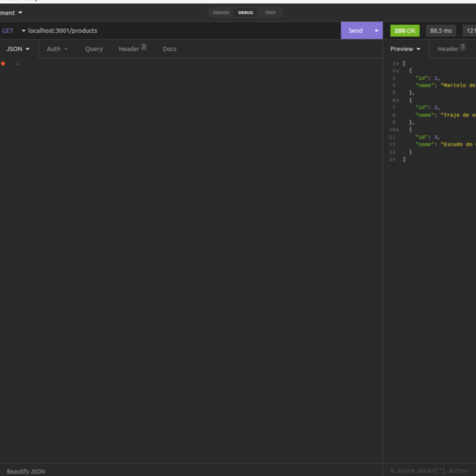Switch to the TEST mode tab

click(270, 13)
